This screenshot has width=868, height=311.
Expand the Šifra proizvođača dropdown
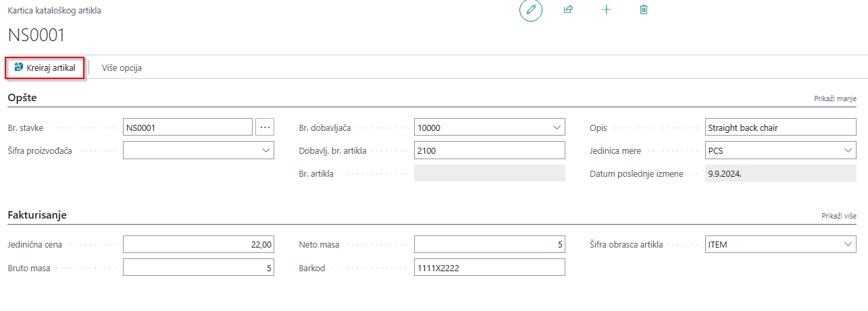coord(265,150)
